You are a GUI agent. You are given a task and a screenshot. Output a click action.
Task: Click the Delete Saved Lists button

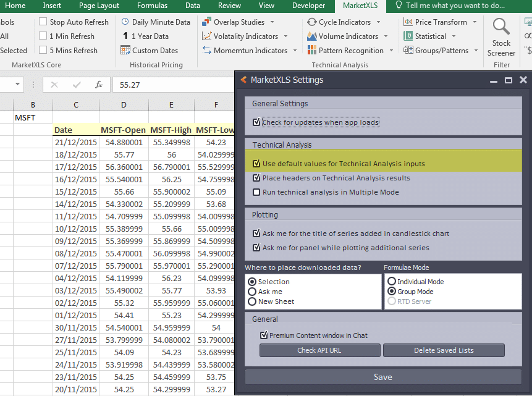444,350
